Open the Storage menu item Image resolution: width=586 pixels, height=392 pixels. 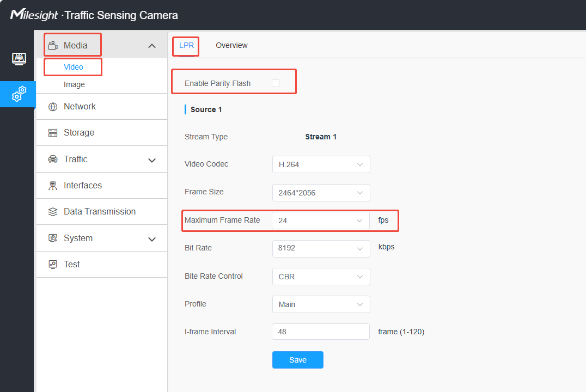pyautogui.click(x=102, y=133)
